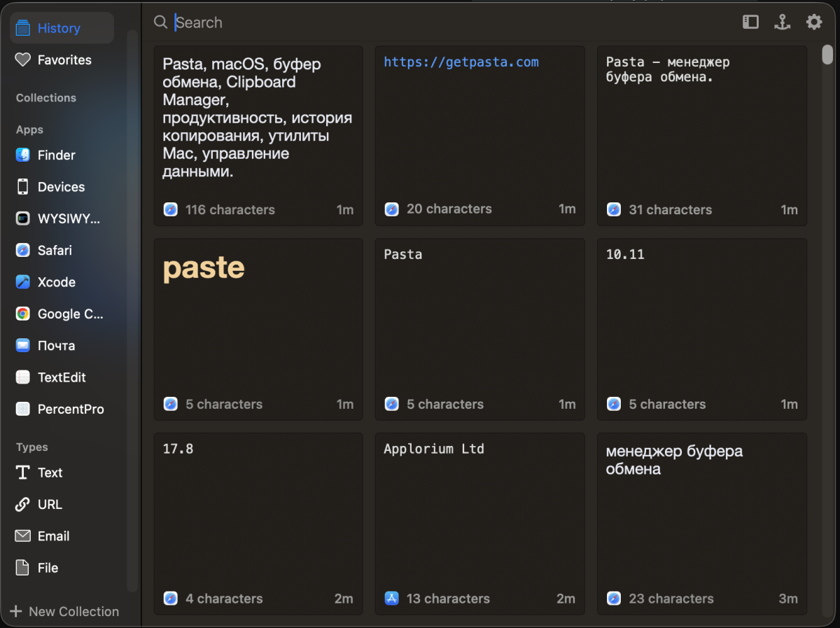Show only URL type clips
This screenshot has height=628, width=840.
tap(62, 504)
